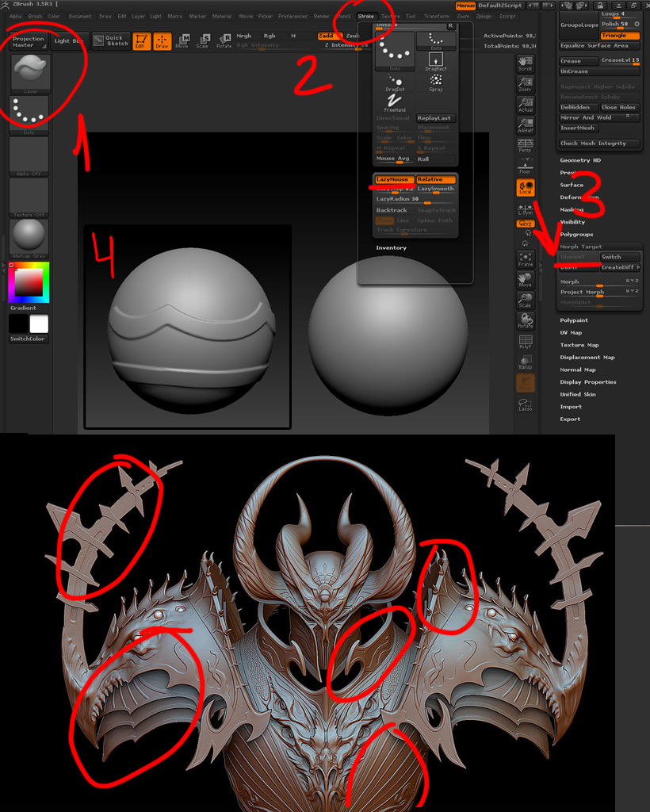Screen dimensions: 650x812
Task: Click the AAHalf view icon
Action: (526, 125)
